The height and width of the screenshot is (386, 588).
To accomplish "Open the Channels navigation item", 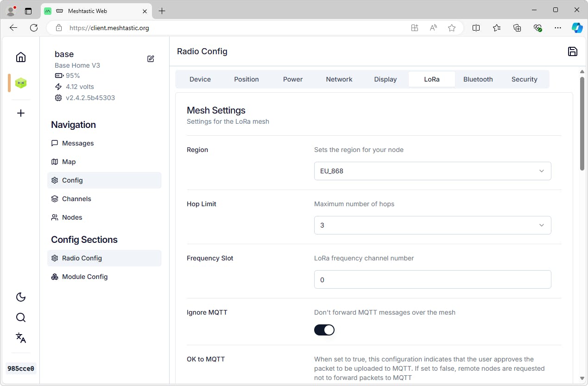I will [x=76, y=199].
